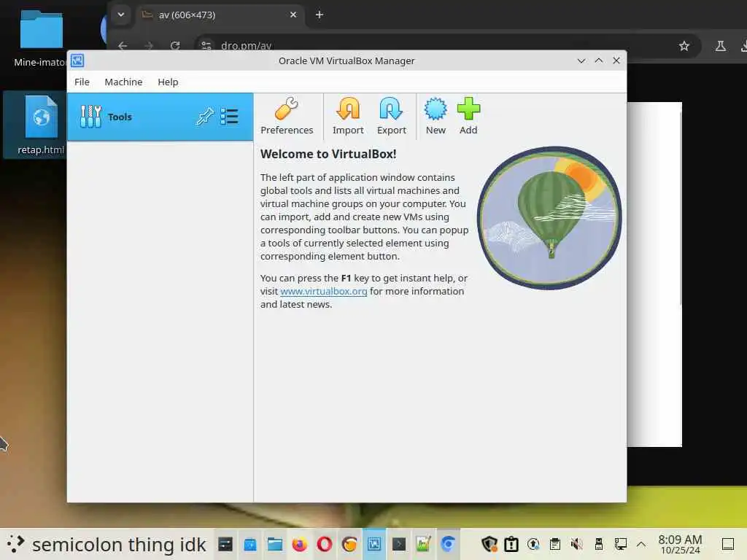Open browser labs flask icon
Screen dimensions: 747x560
[x=720, y=46]
